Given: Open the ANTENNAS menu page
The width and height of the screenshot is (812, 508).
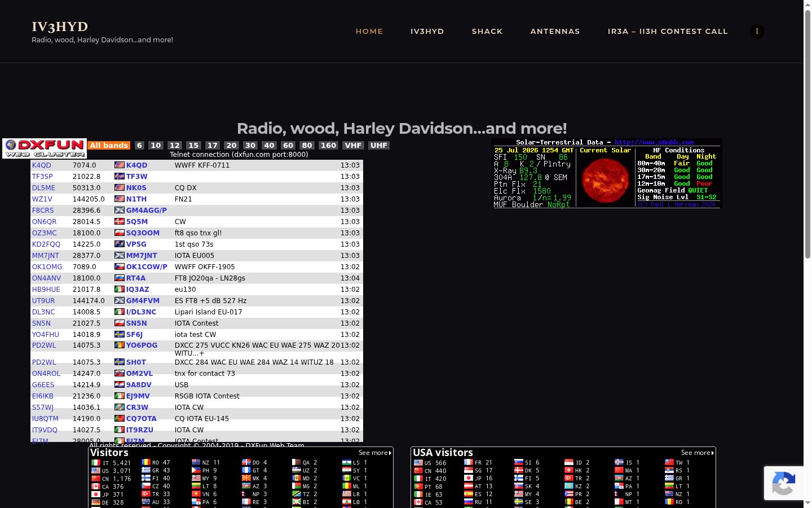Looking at the screenshot, I should 555,32.
